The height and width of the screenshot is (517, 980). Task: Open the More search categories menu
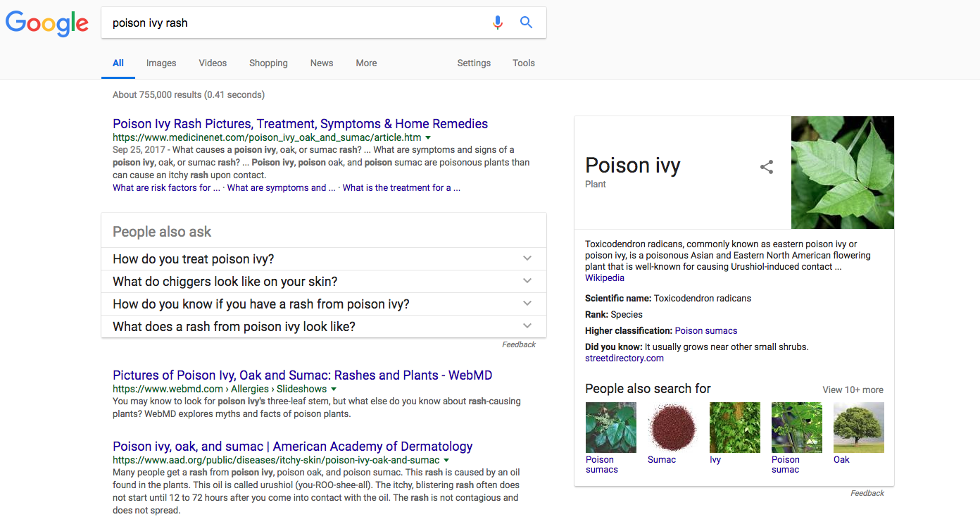pos(366,63)
